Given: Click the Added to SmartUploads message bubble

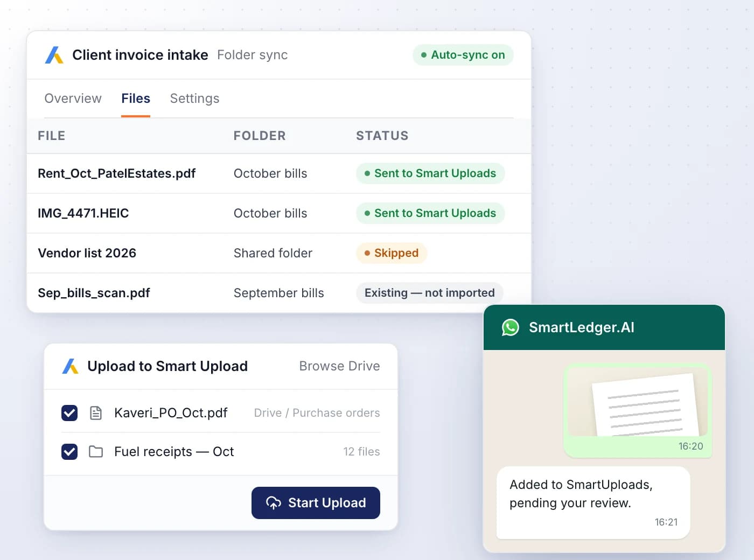Looking at the screenshot, I should [x=593, y=503].
